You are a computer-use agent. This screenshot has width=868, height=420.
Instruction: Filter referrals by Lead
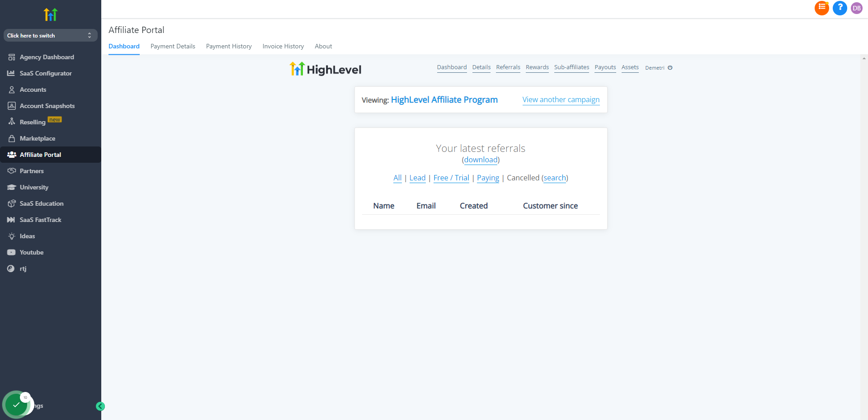click(x=417, y=178)
